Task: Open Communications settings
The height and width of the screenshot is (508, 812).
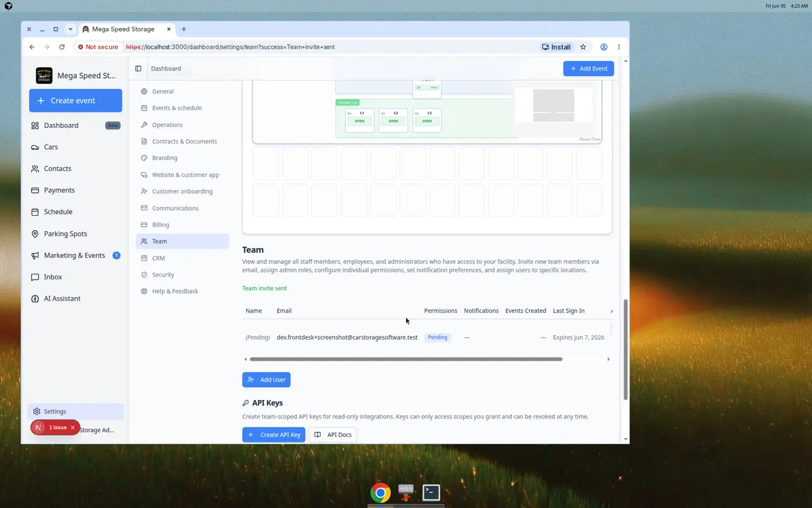Action: pos(182,208)
